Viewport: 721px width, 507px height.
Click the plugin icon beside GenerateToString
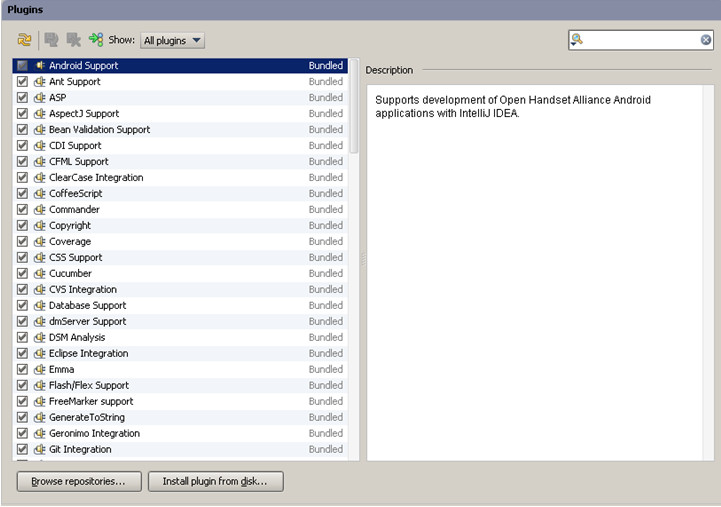[40, 417]
